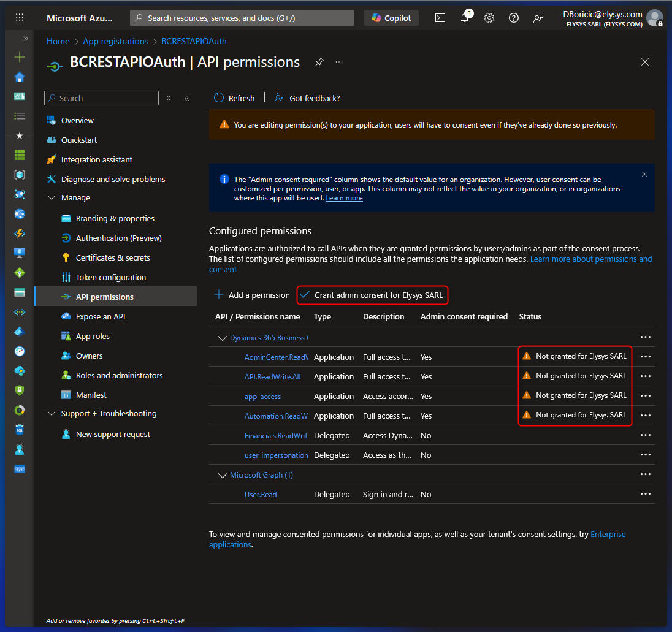Screen dimensions: 672x632
Task: Pin BCRESTAPIOAuth blade with pin icon
Action: 319,62
